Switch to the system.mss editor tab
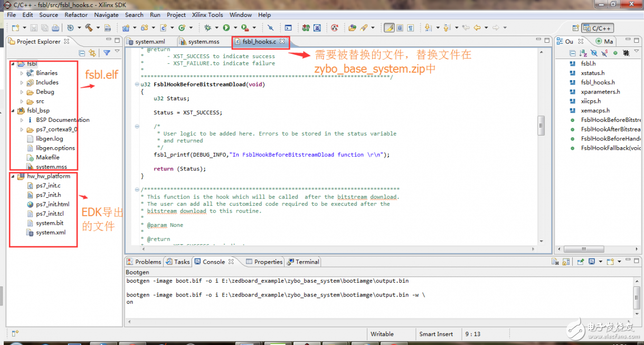This screenshot has width=644, height=345. point(203,41)
